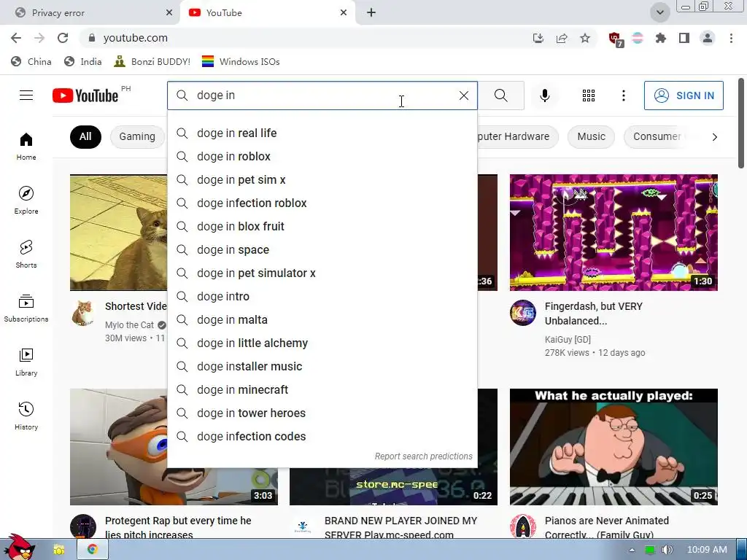Screen dimensions: 747x560
Task: Open a new browser tab
Action: click(371, 13)
